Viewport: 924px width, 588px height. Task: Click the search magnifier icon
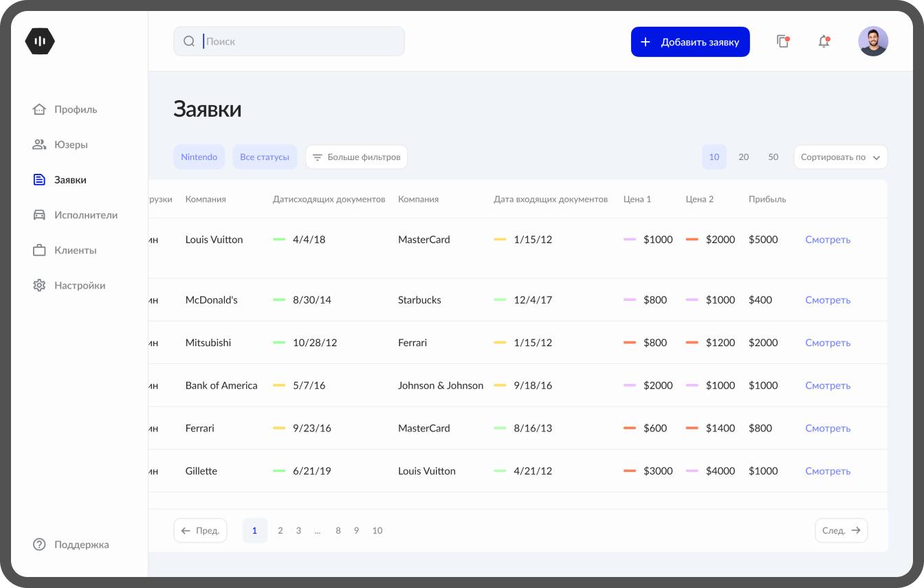pos(189,41)
